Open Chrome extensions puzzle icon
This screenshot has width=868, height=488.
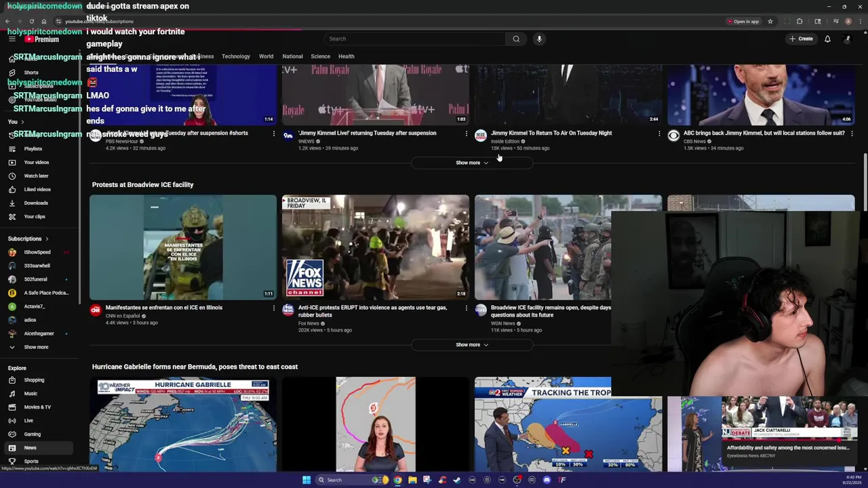click(800, 21)
